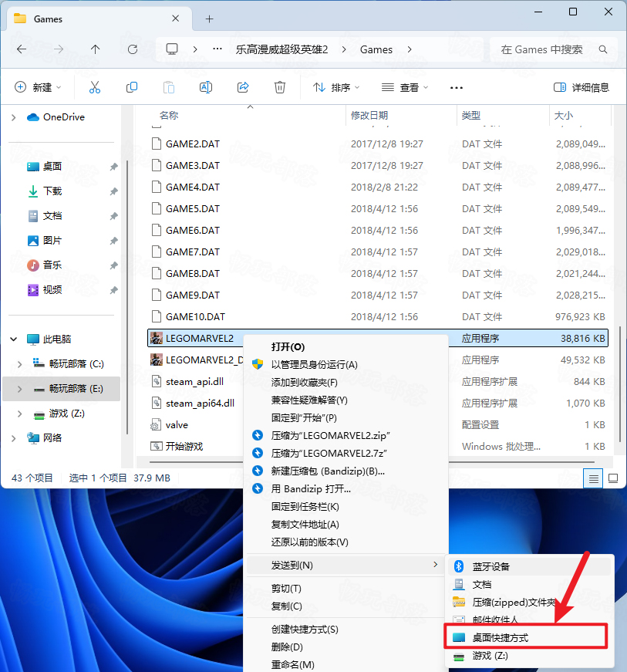This screenshot has height=672, width=627.
Task: Close the Games tab
Action: point(175,19)
